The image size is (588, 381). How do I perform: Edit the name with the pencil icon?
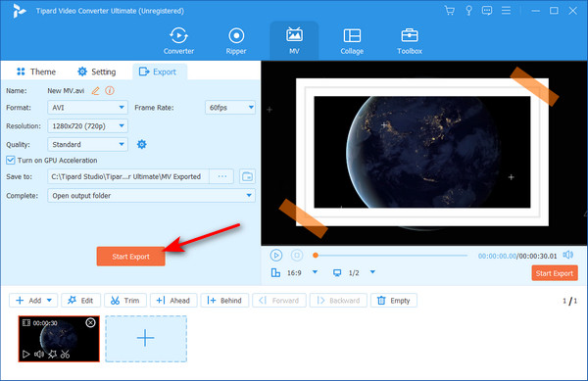[x=96, y=91]
